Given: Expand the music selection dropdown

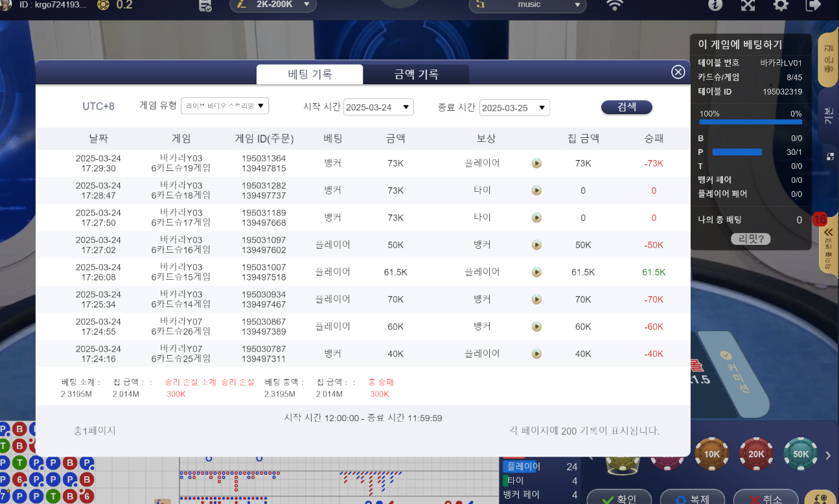Looking at the screenshot, I should pos(527,5).
